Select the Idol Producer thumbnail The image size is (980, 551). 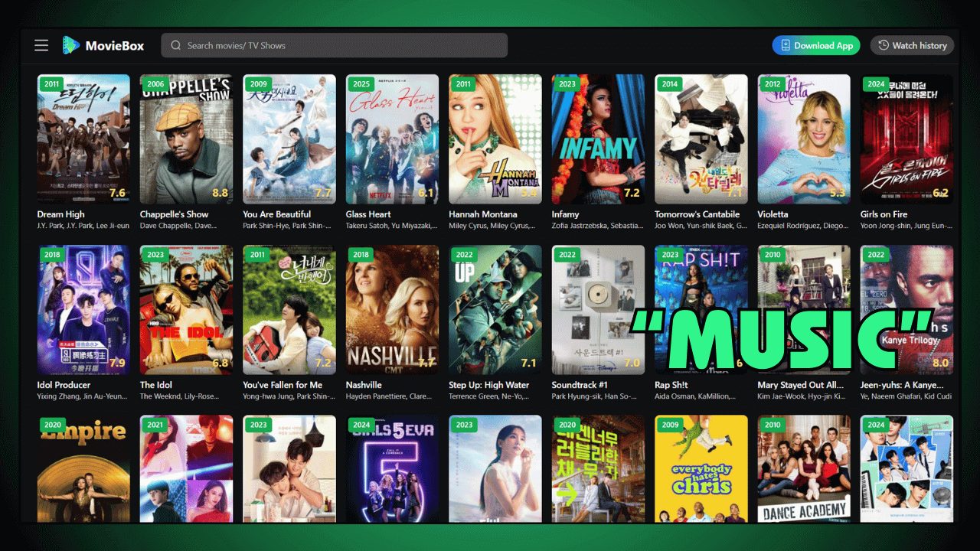[x=83, y=309]
